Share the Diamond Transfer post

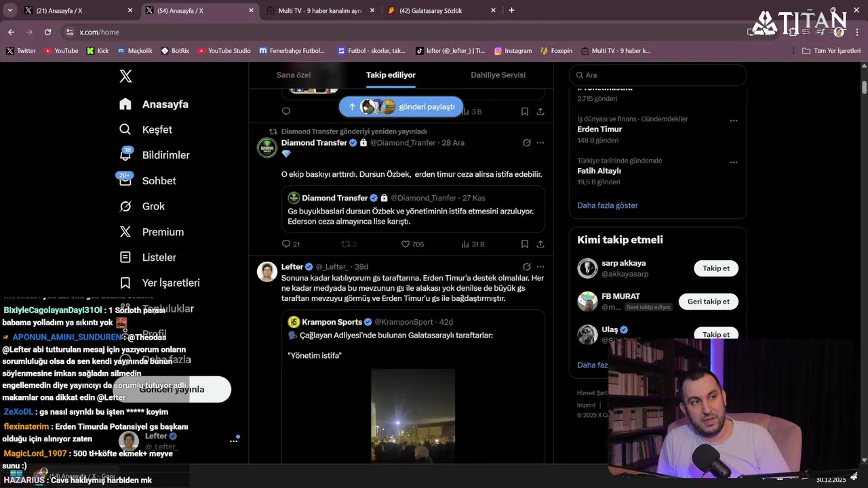pos(540,244)
